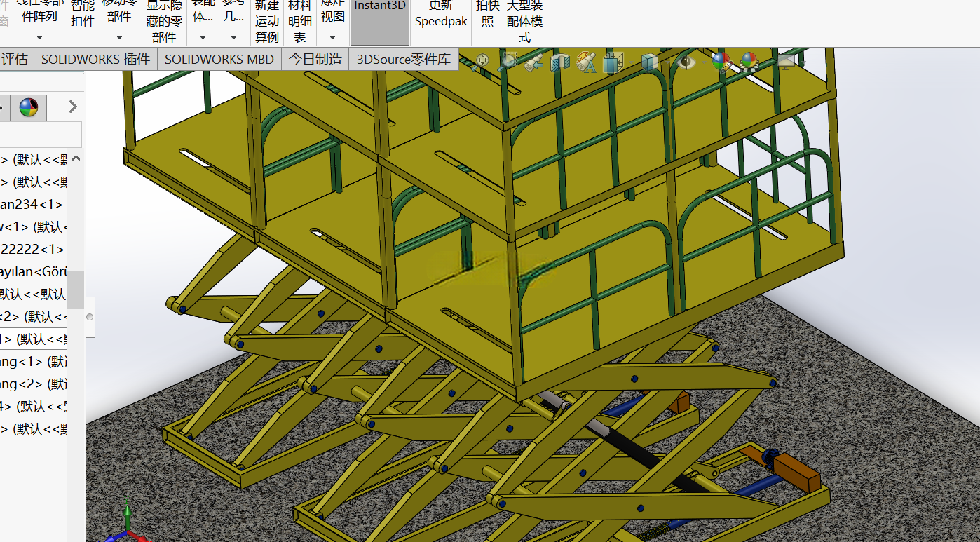Click the View Orientation cube icon
This screenshot has width=980, height=542.
613,62
